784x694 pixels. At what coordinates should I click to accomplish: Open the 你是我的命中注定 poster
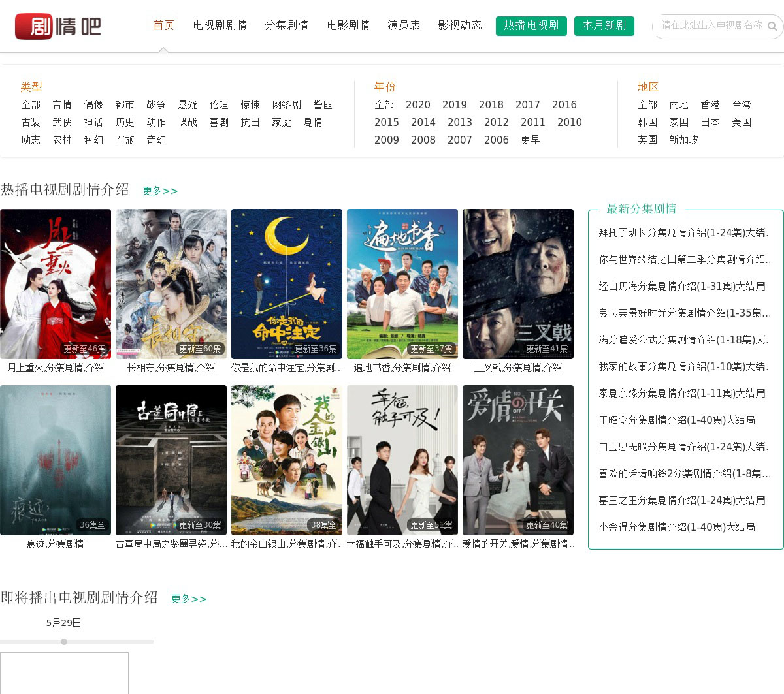point(287,284)
